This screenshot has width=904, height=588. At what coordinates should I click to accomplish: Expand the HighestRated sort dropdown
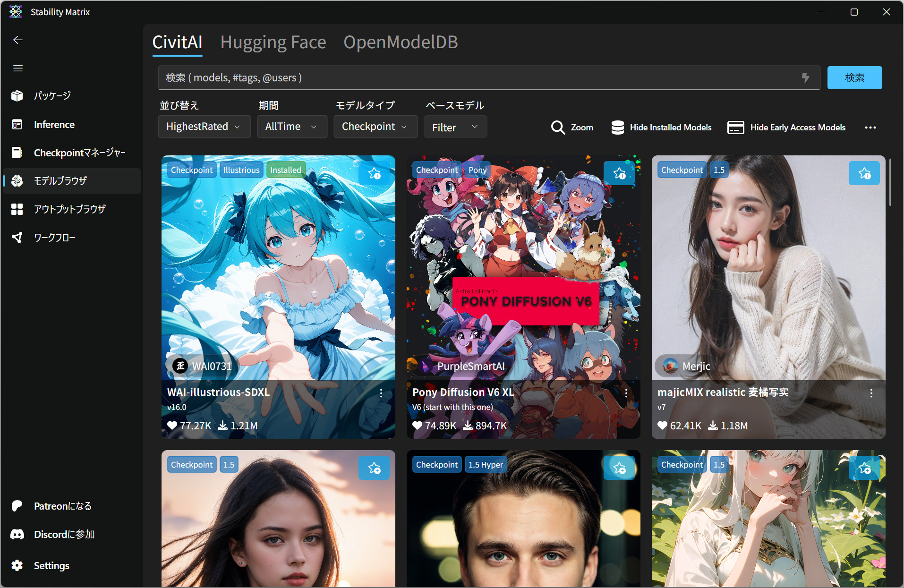(204, 127)
